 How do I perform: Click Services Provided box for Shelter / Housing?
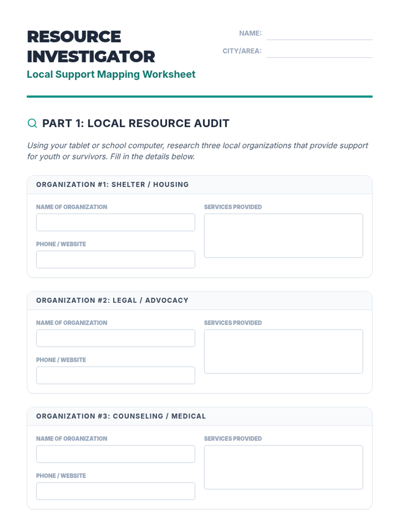pos(283,236)
